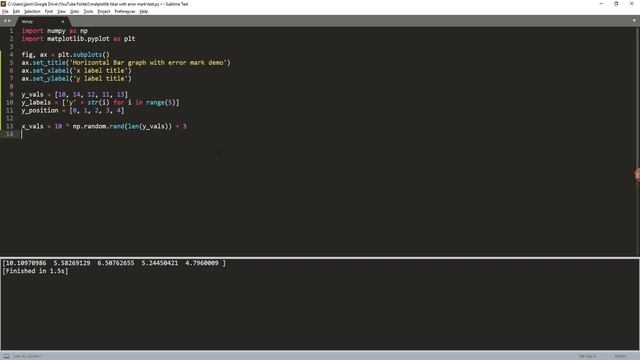Click the y_vals list assignment line
The width and height of the screenshot is (640, 360).
pyautogui.click(x=75, y=94)
